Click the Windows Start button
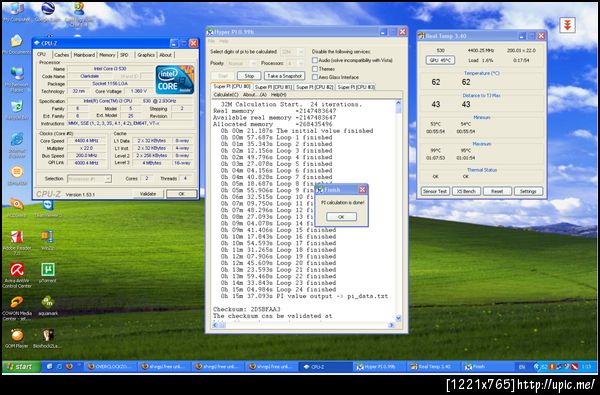This screenshot has width=600, height=395. tap(21, 366)
